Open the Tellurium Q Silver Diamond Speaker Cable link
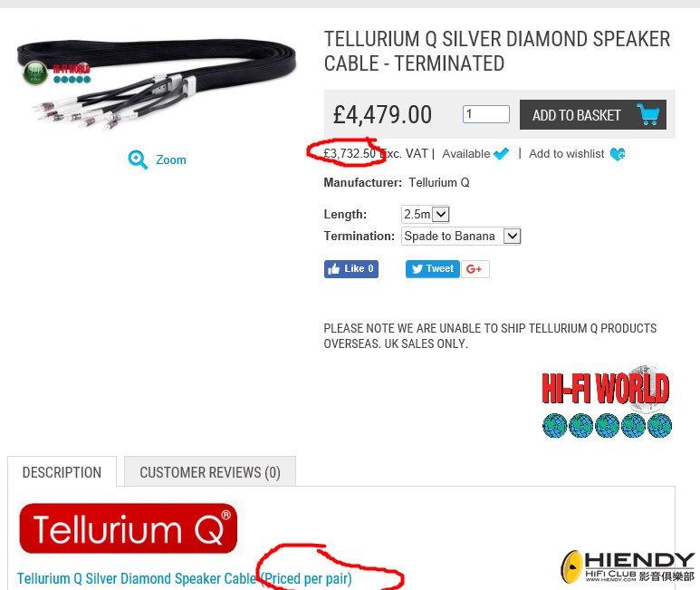Screen dimensions: 700x590 (x=137, y=578)
